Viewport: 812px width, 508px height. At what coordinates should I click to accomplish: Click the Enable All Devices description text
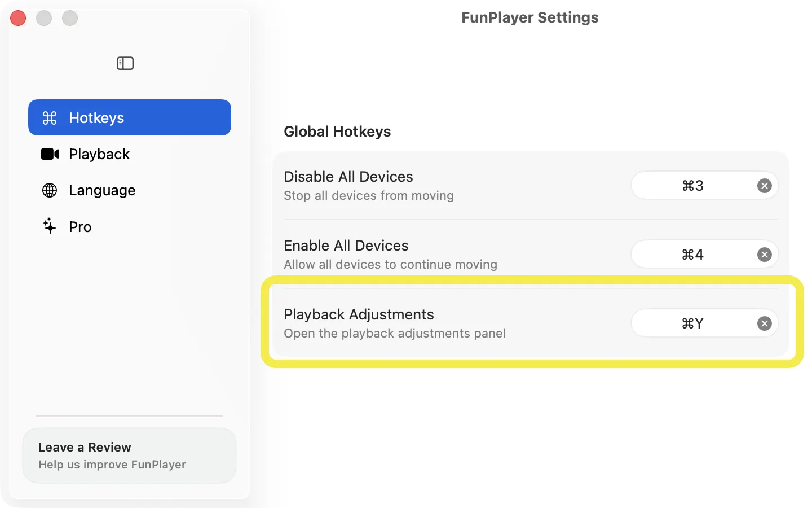point(390,264)
